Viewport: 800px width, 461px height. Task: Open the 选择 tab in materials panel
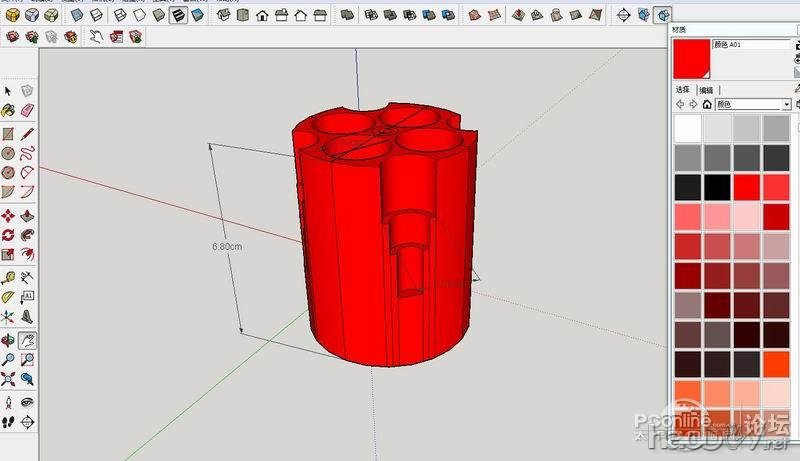click(x=683, y=90)
